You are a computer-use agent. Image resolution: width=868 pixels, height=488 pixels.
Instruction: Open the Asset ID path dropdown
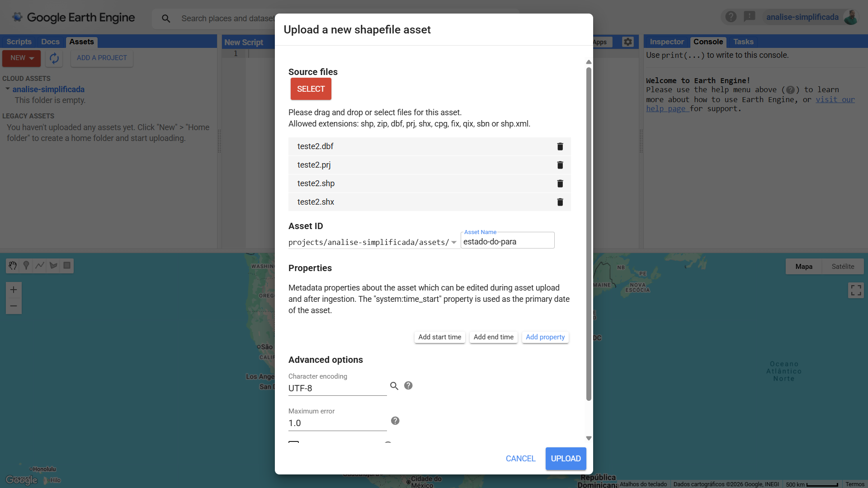point(454,242)
